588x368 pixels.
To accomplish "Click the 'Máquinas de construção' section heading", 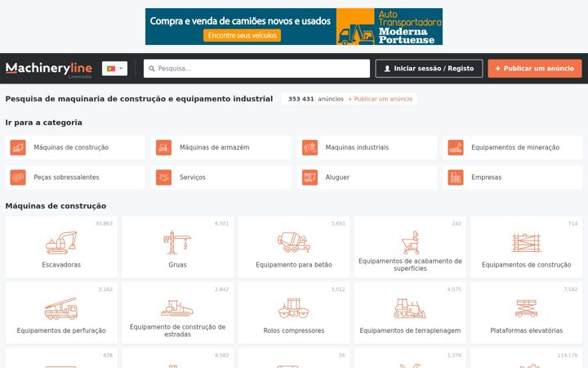I will (x=56, y=206).
